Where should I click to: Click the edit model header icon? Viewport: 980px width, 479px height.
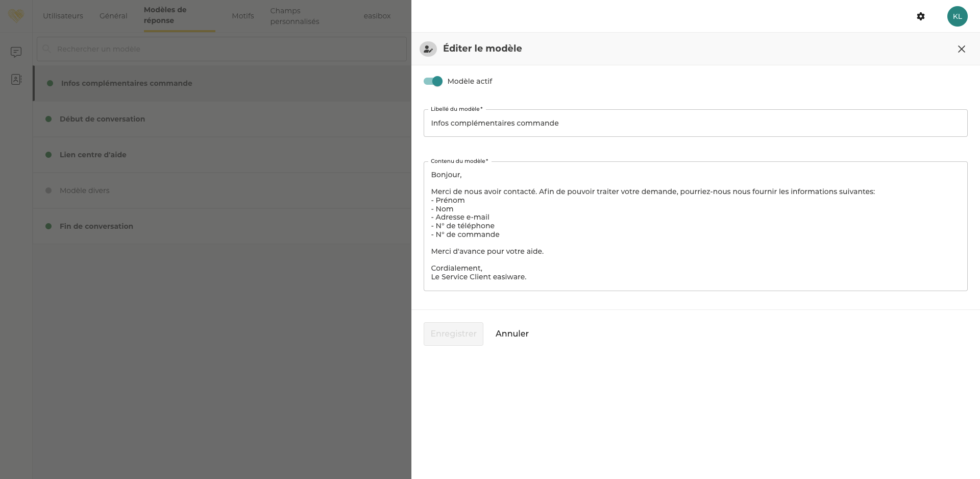pyautogui.click(x=428, y=49)
